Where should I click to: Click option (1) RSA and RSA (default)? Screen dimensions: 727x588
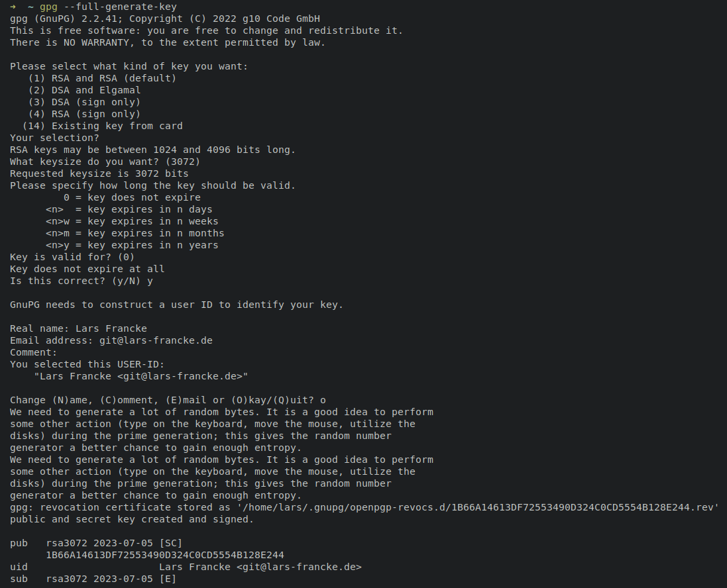[103, 78]
